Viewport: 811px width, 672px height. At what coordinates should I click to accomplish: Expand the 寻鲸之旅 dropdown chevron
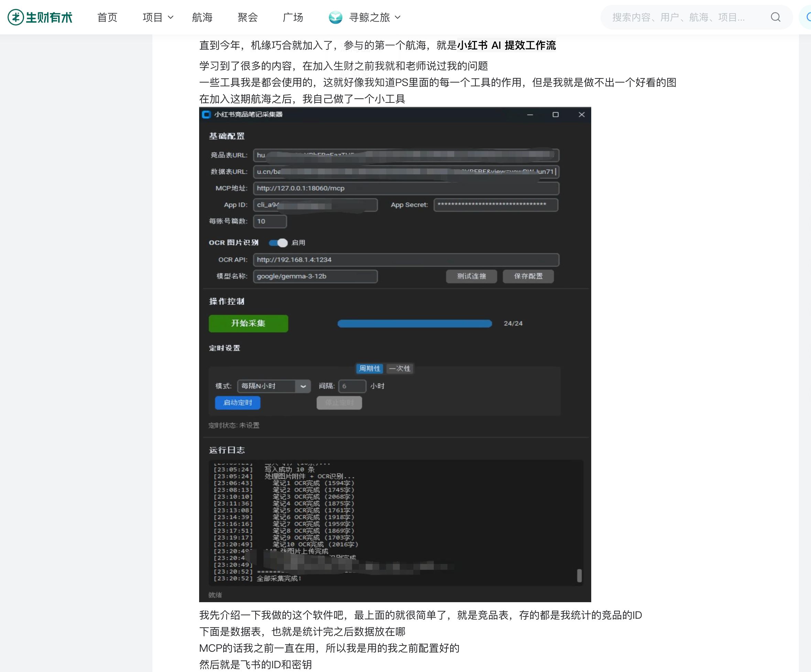pos(398,18)
